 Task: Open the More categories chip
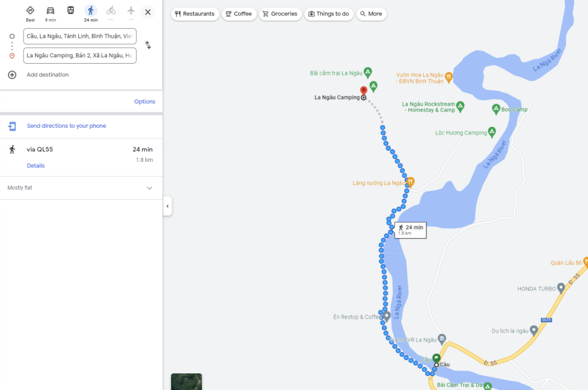coord(371,14)
